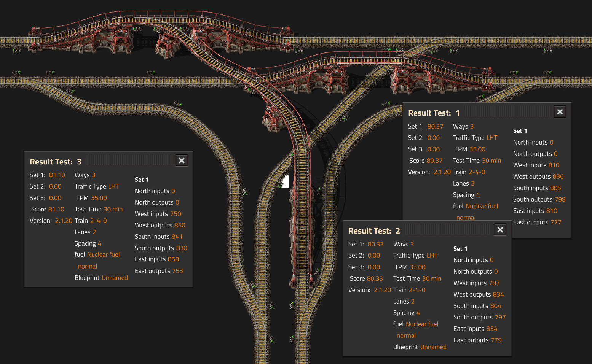Click Set 1 value 81.10 in Test 3
Viewport: 592px width, 364px height.
[x=57, y=175]
